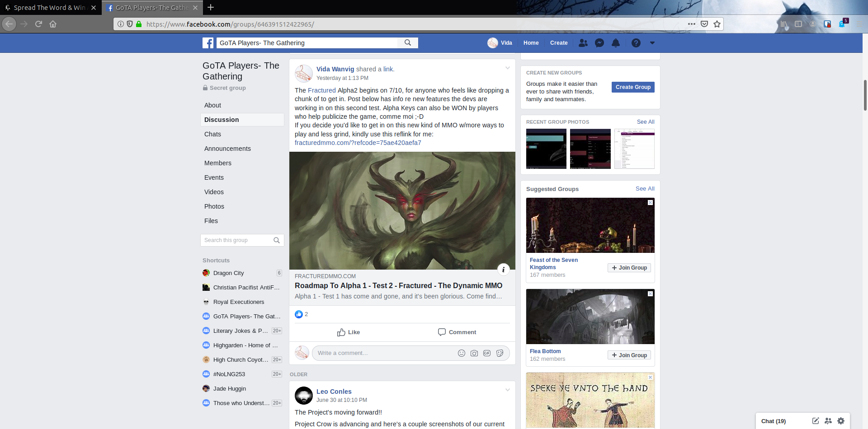Dismiss Feast of the Seven Kingdoms suggestion
The height and width of the screenshot is (429, 868).
[650, 202]
